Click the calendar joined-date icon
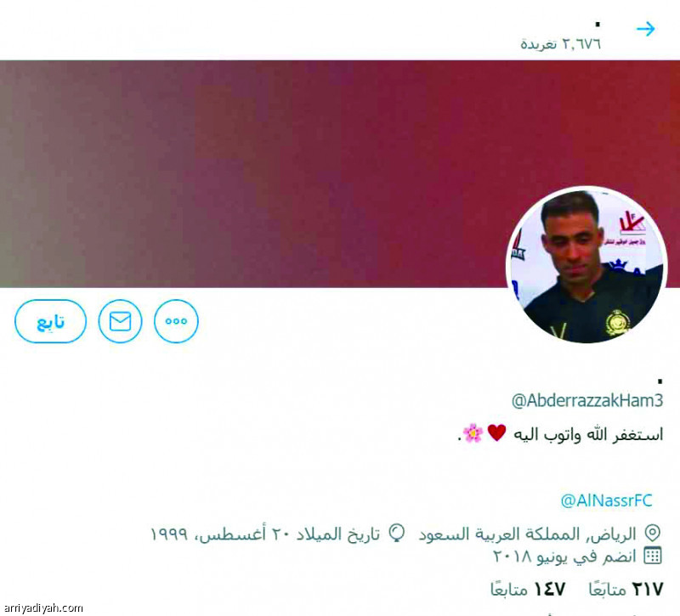 coord(653,556)
